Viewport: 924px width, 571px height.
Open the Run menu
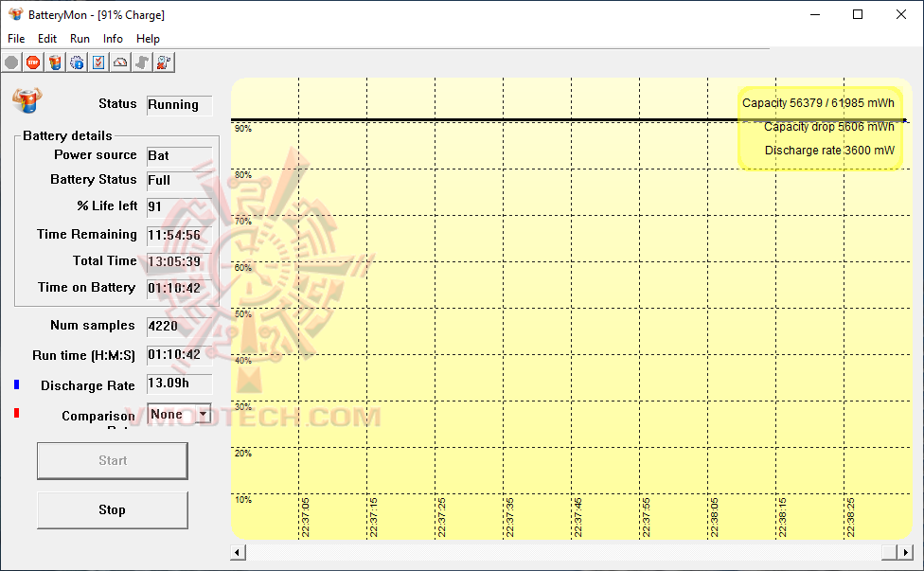click(80, 39)
